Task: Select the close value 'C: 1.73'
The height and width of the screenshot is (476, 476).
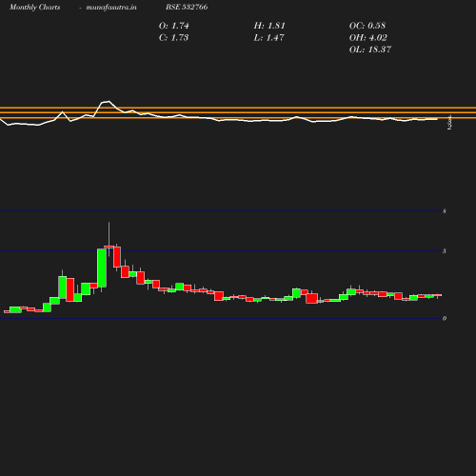Action: (173, 38)
